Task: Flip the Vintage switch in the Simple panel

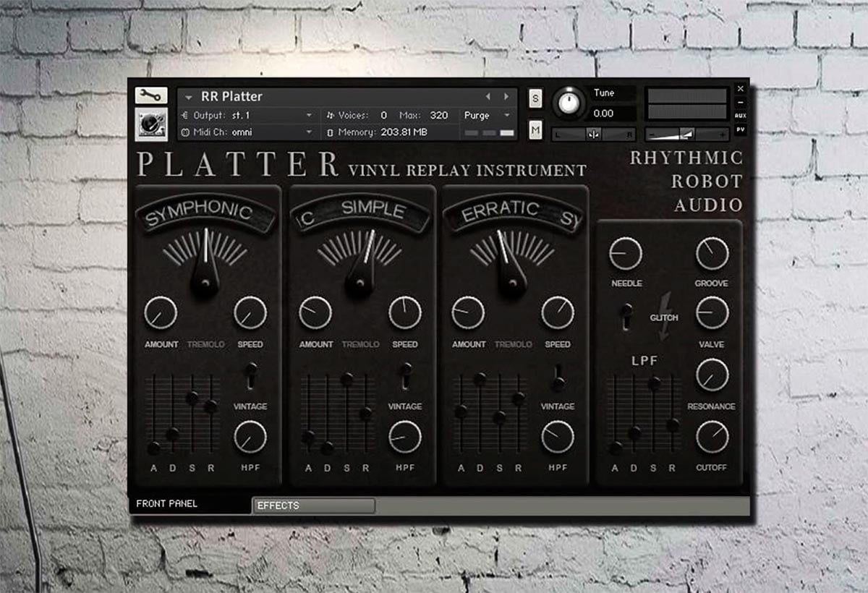Action: coord(406,375)
